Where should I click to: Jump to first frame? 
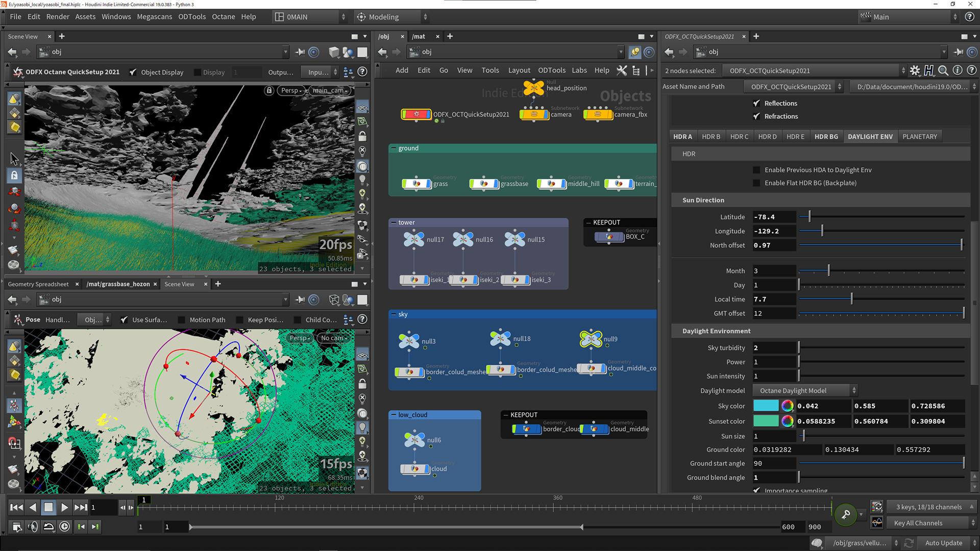pyautogui.click(x=16, y=507)
